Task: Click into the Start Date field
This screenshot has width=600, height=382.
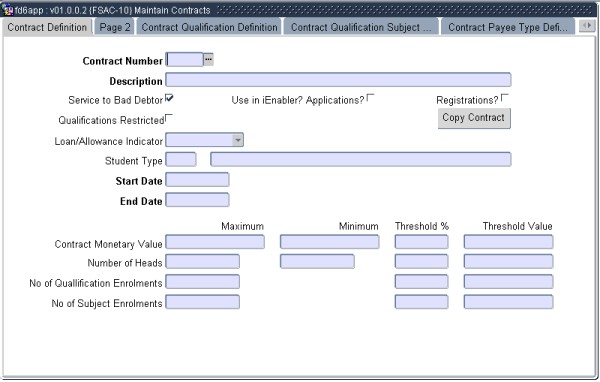Action: click(x=197, y=180)
